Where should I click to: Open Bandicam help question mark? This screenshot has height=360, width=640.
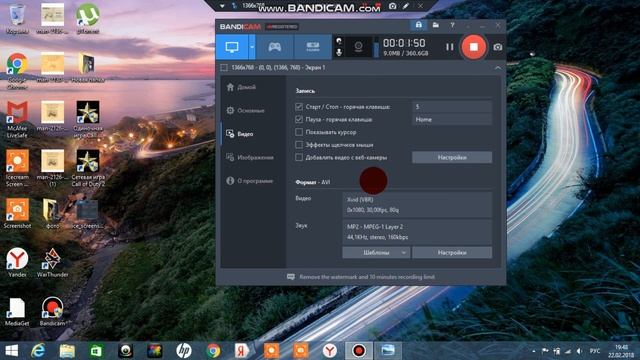point(452,25)
